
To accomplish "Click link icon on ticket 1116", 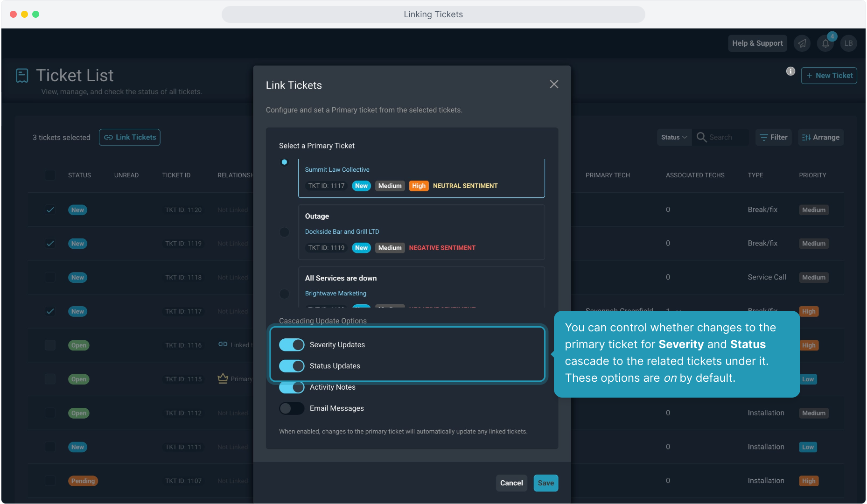I will click(223, 344).
